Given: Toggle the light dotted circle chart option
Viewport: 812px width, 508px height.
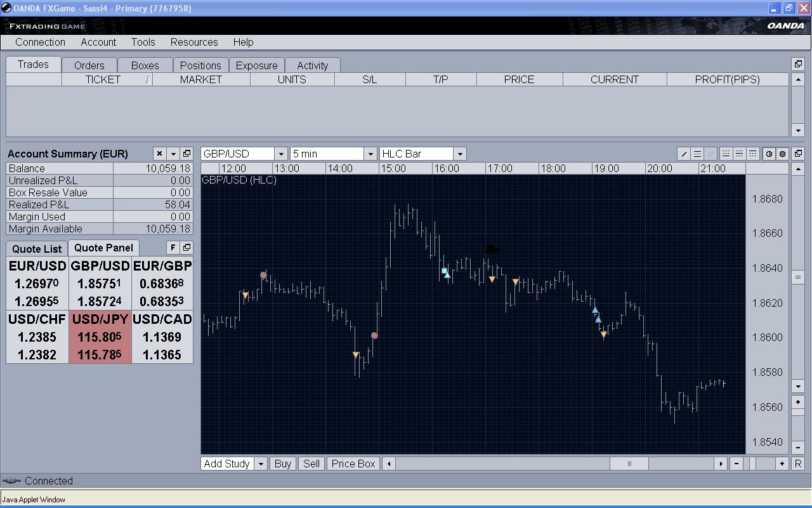Looking at the screenshot, I should 769,154.
